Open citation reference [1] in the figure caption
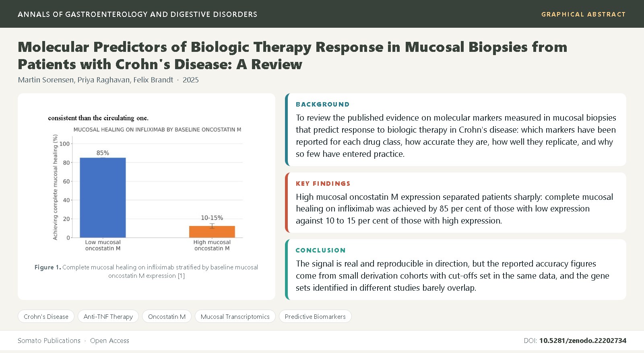644x353 pixels. [181, 276]
